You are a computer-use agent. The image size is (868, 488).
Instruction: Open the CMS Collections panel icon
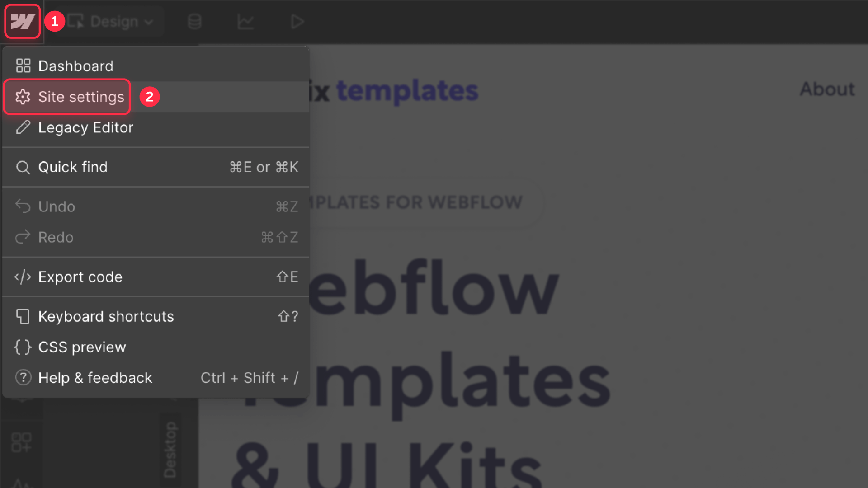click(x=194, y=22)
